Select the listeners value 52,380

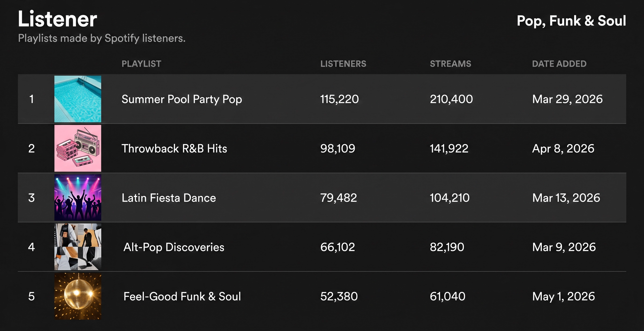coord(339,296)
